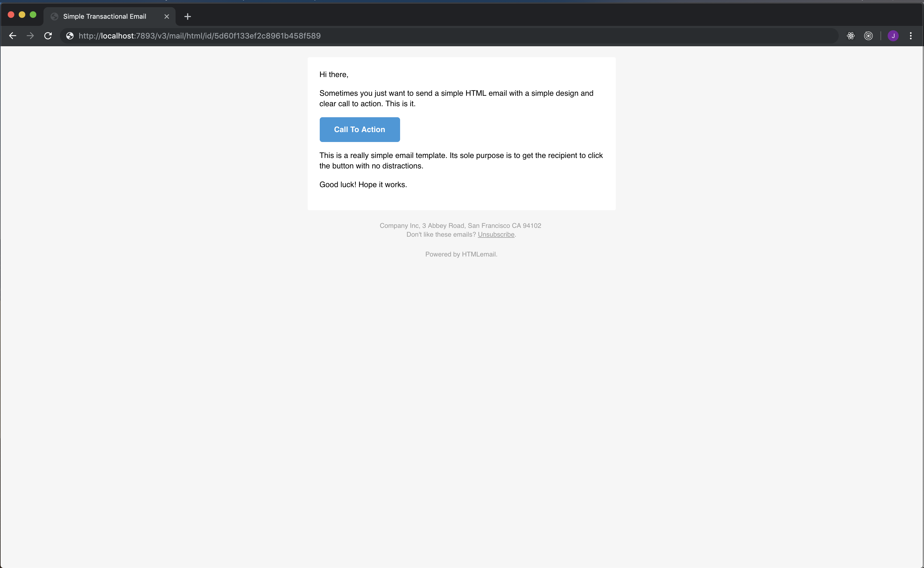Select the Simple Transactional Email tab
This screenshot has width=924, height=568.
coord(104,17)
